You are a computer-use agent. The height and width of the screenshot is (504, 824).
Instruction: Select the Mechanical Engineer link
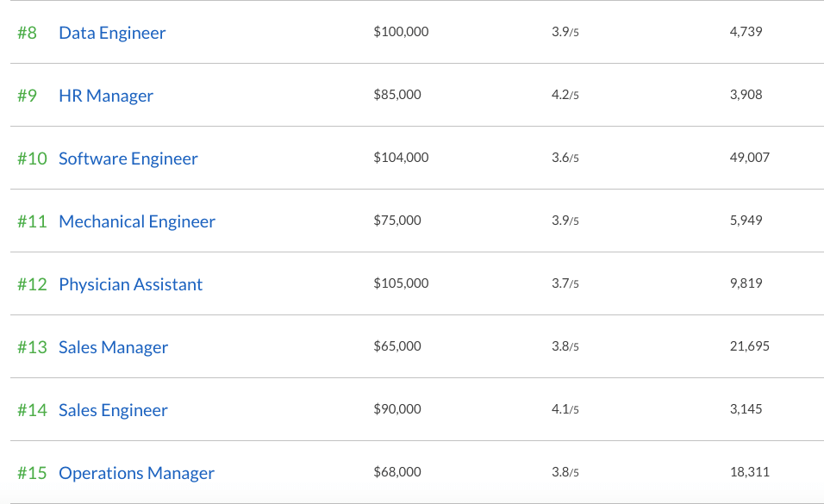coord(137,221)
